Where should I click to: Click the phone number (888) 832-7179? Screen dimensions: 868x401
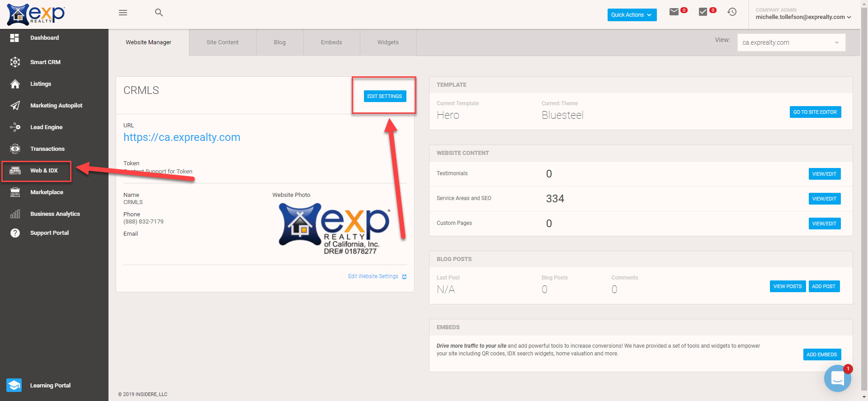143,222
